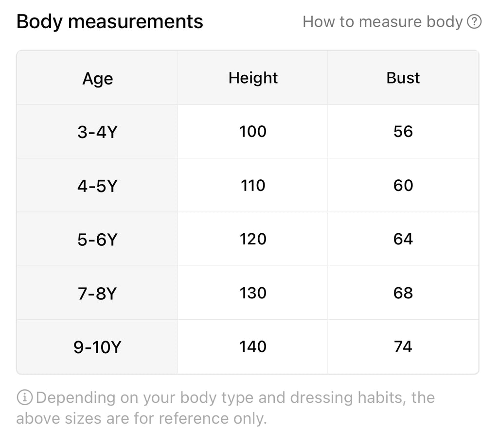Select the bust value 68
Image resolution: width=498 pixels, height=448 pixels.
click(403, 293)
